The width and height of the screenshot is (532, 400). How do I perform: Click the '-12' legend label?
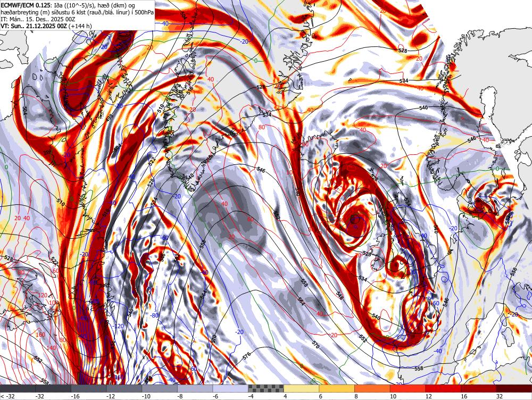tap(110, 396)
